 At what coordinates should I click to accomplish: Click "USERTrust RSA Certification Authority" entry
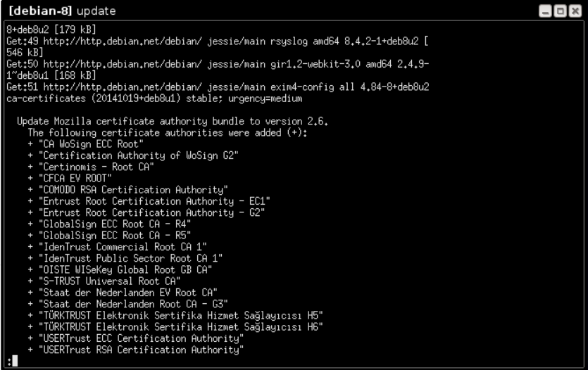(141, 350)
